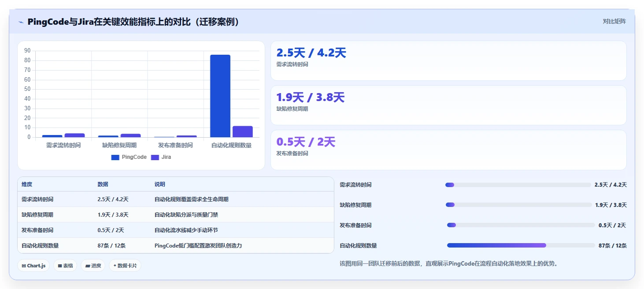Click the 发布准备时间 label in the progress list
Viewport: 644px width, 289px height.
(x=355, y=225)
